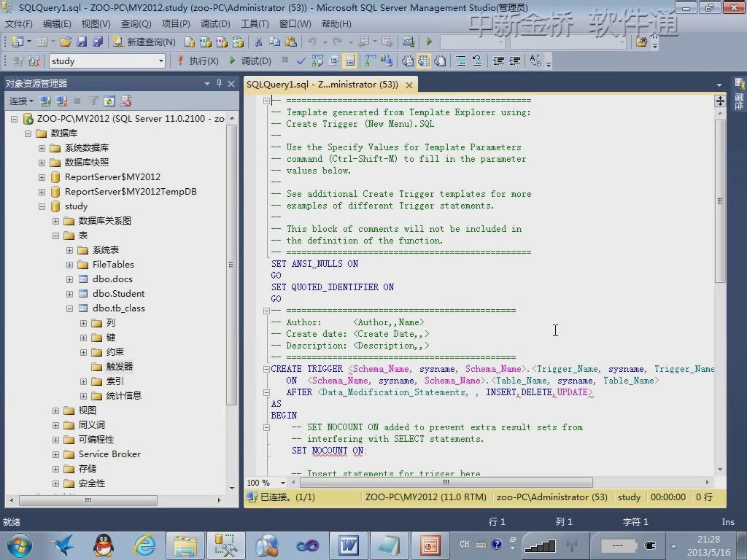Select the 触发器 triggers folder
This screenshot has width=747, height=560.
pos(120,366)
